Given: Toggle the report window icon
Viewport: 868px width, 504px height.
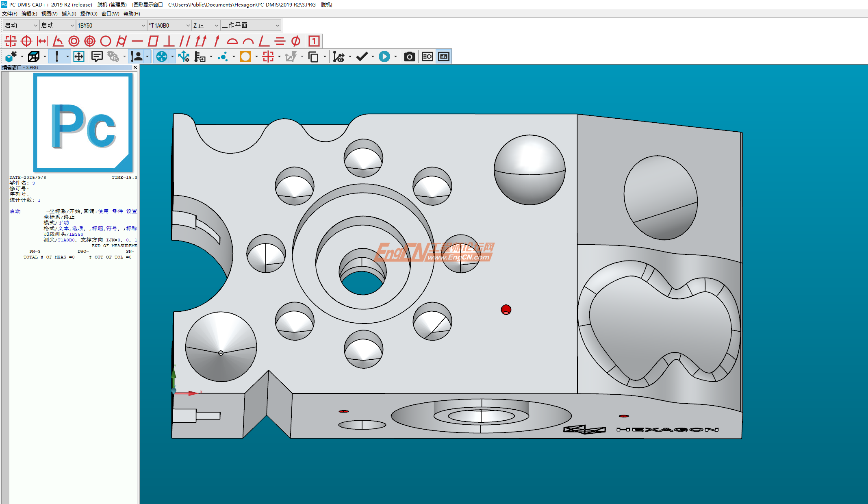Looking at the screenshot, I should pos(444,56).
